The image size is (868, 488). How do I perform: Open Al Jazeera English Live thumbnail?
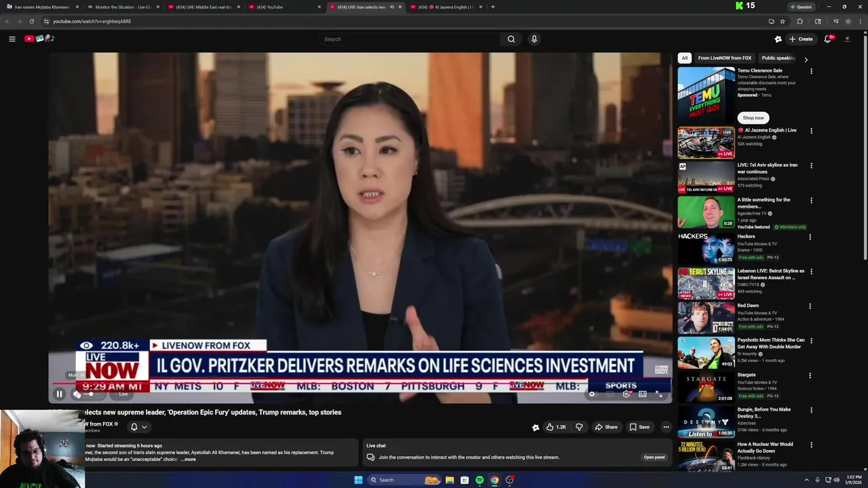point(706,142)
